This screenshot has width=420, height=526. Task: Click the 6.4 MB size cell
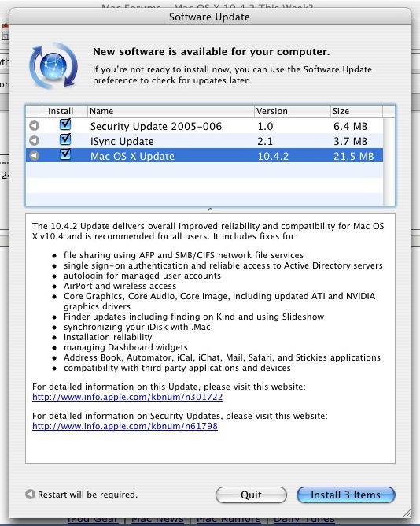coord(350,126)
